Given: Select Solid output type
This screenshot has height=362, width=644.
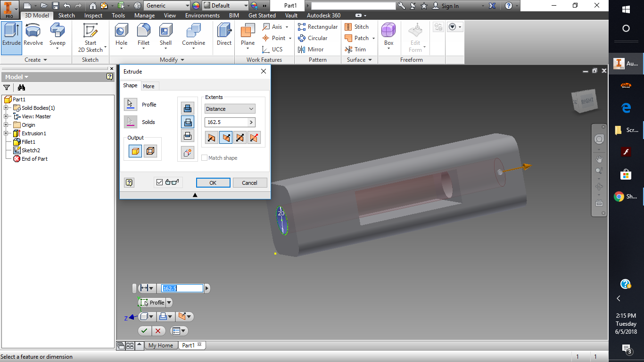Looking at the screenshot, I should 135,151.
